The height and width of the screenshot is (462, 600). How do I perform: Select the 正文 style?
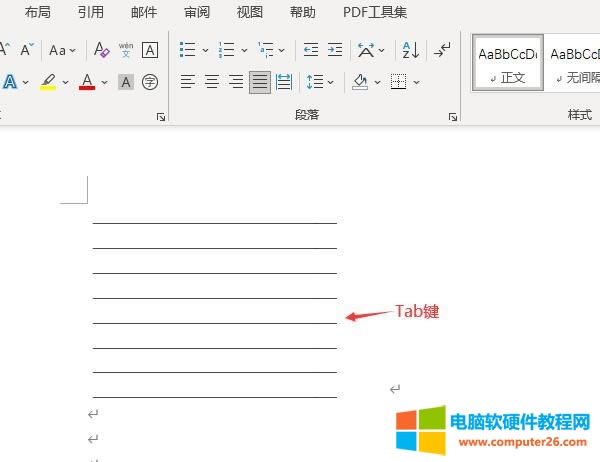pos(507,63)
